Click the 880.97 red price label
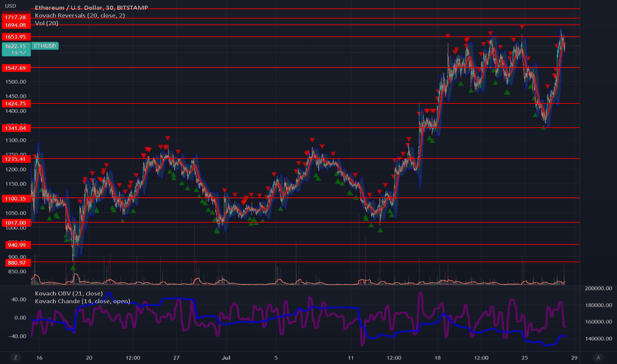The width and height of the screenshot is (617, 364). coord(17,263)
